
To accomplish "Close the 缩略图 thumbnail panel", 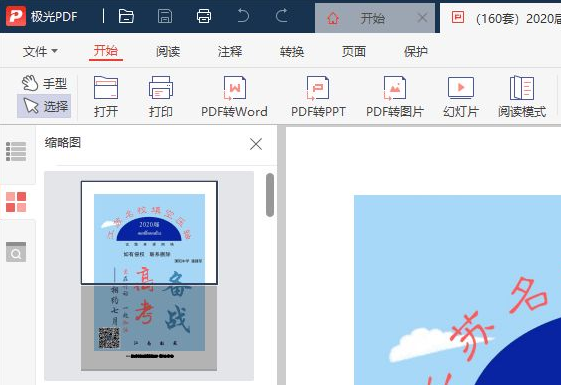I will 256,144.
